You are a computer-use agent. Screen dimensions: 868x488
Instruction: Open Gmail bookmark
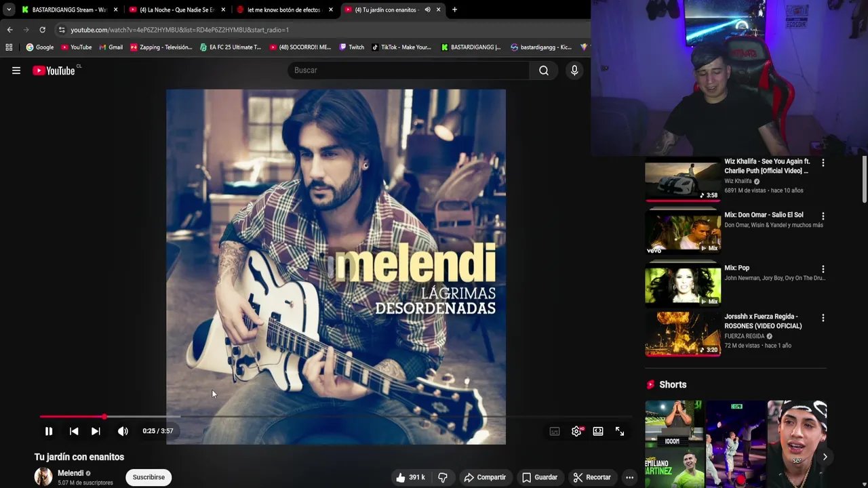coord(111,47)
